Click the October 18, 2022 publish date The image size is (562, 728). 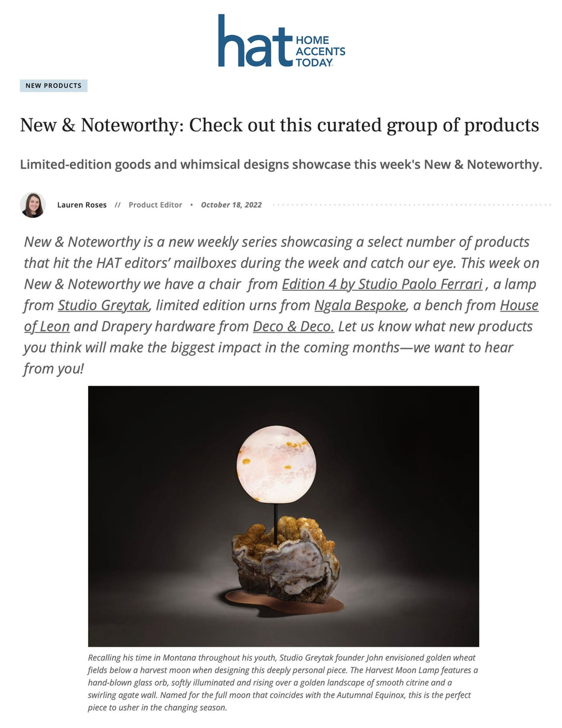[x=231, y=205]
